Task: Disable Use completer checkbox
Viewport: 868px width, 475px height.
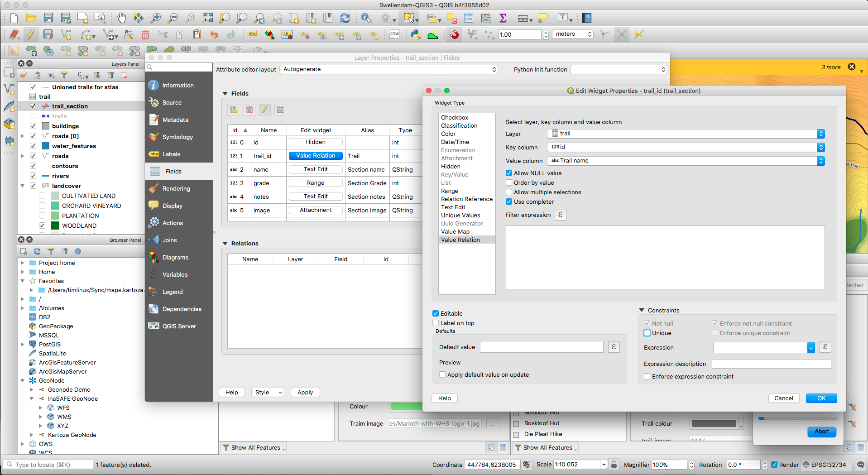Action: [509, 202]
